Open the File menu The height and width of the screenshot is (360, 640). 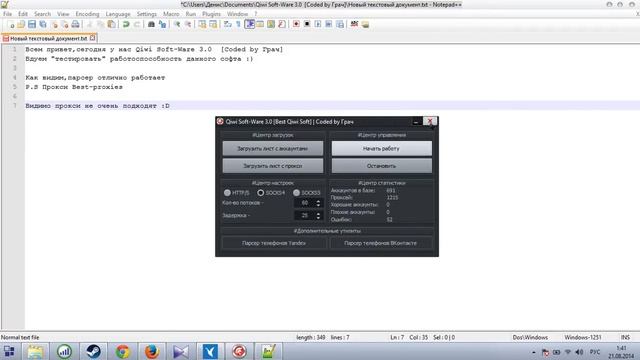point(7,14)
